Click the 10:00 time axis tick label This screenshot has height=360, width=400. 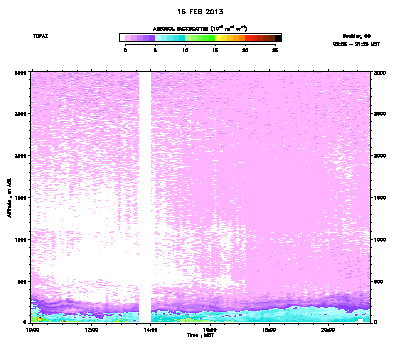click(x=32, y=330)
